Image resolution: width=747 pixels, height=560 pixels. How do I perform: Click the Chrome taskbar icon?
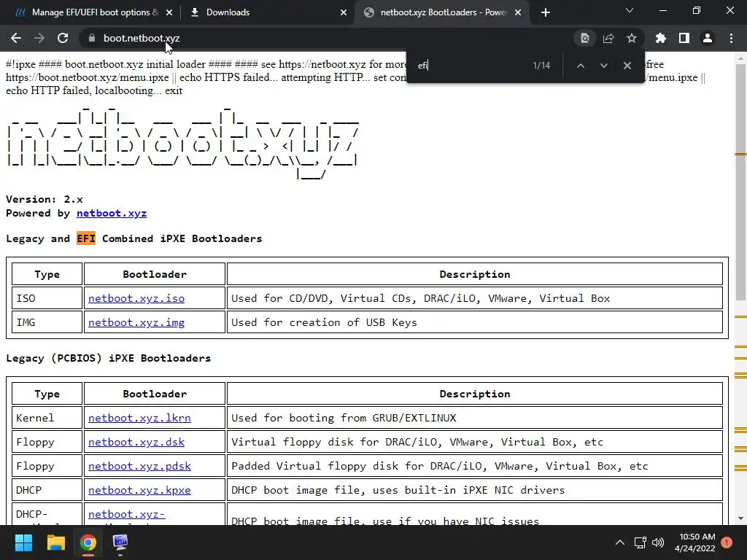pos(88,542)
